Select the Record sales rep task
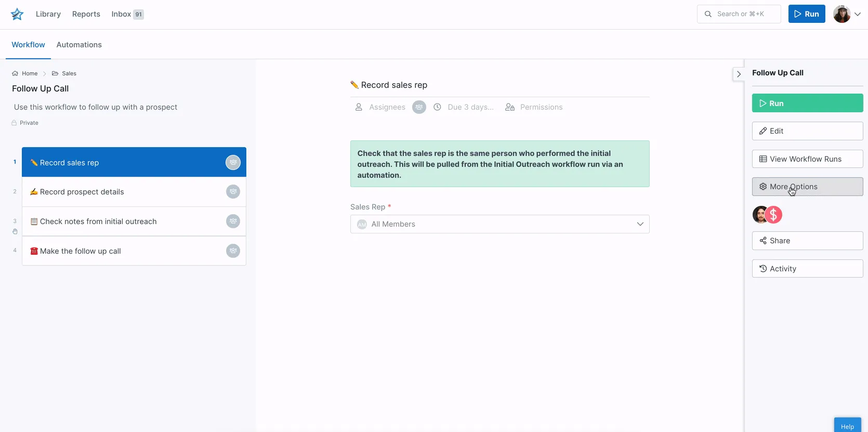Screen dimensions: 868x432 (134, 162)
